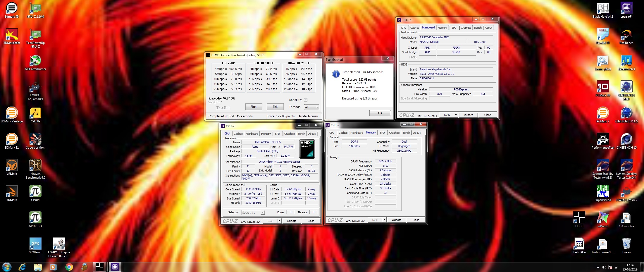Open HDBC desktop shortcut

coord(579,220)
